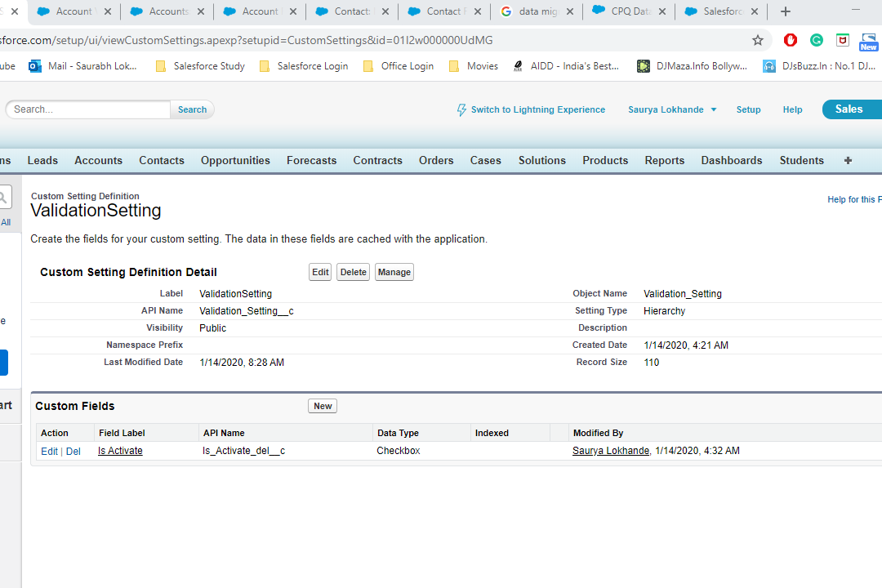Open the Salesforce Login bookmark folder

[x=304, y=66]
